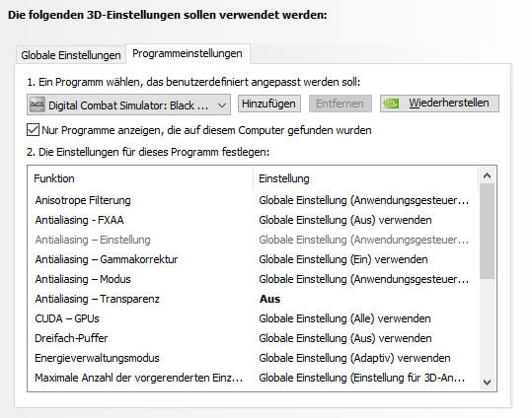Select the Programmeinstellungen tab
This screenshot has height=418, width=532.
188,53
